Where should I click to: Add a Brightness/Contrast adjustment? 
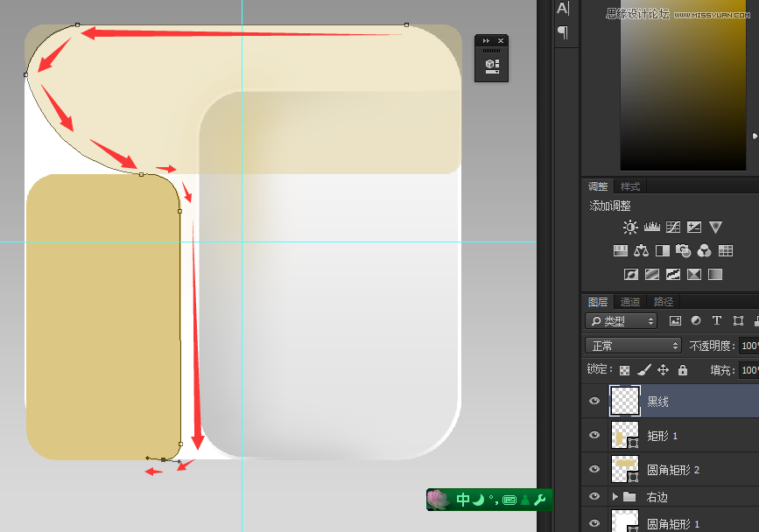click(630, 227)
